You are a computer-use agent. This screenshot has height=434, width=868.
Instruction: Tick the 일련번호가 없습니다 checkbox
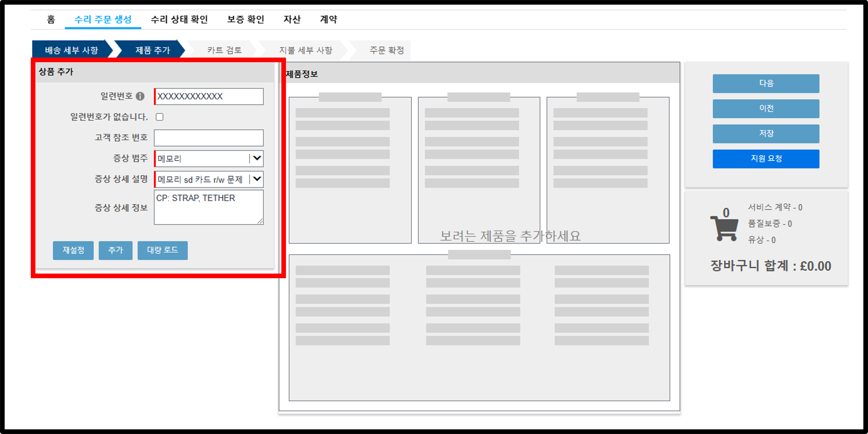point(160,117)
